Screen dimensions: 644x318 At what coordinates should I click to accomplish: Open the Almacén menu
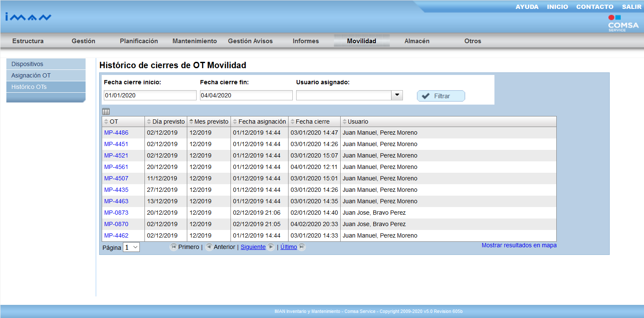[417, 41]
